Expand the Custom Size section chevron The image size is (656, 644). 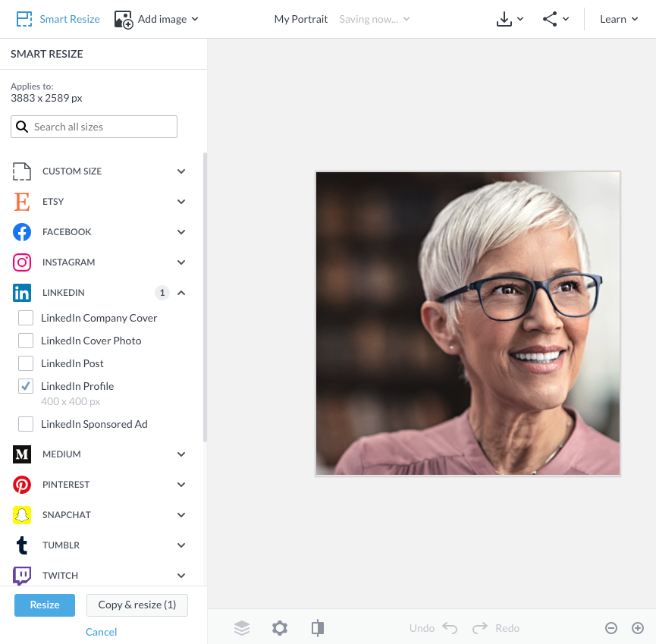point(181,171)
